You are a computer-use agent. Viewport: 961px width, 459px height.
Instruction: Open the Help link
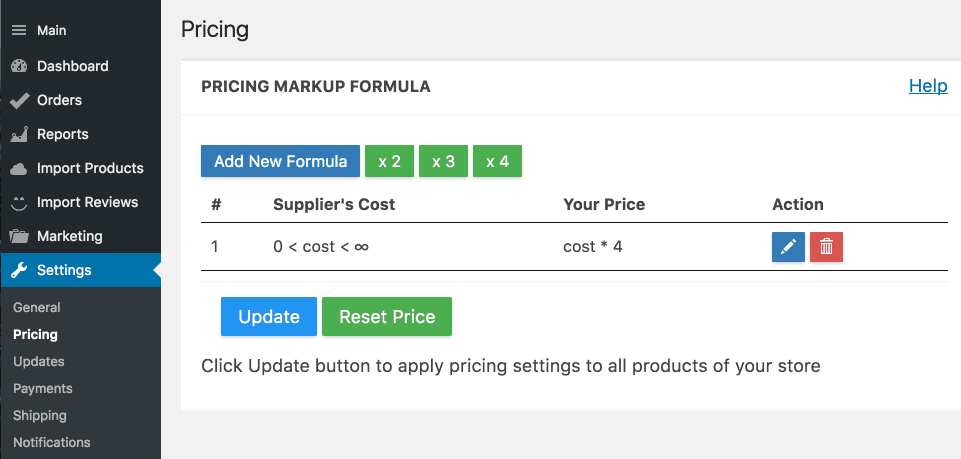pyautogui.click(x=928, y=86)
